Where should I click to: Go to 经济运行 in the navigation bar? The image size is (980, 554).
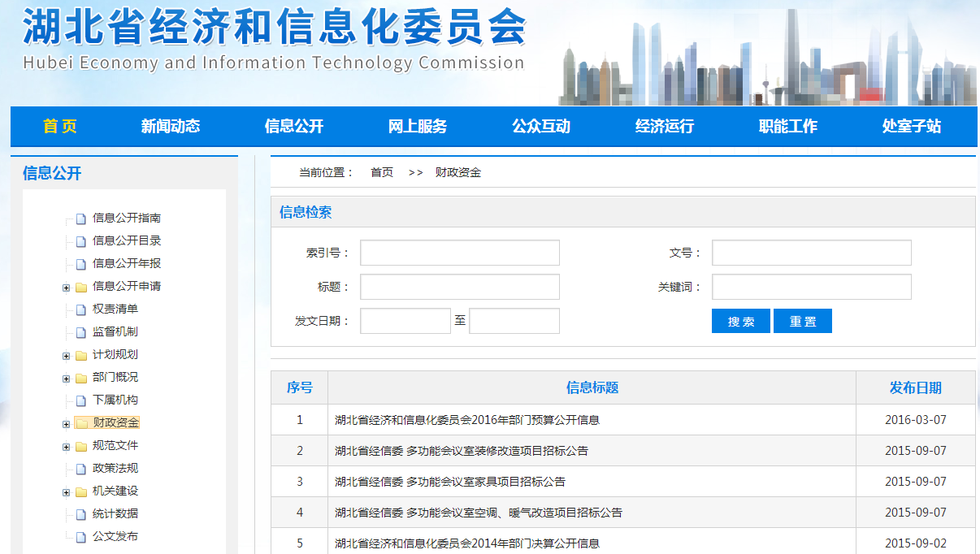tap(665, 126)
